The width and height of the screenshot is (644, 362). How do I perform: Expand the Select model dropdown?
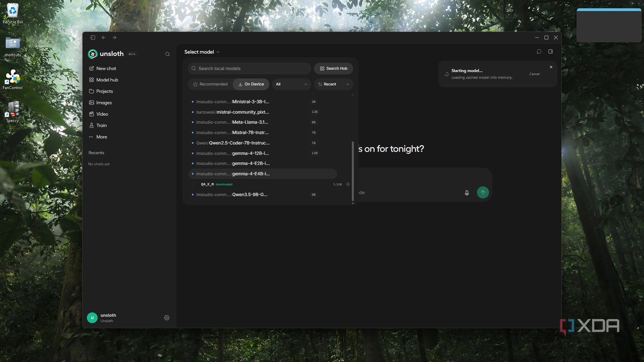tap(202, 52)
